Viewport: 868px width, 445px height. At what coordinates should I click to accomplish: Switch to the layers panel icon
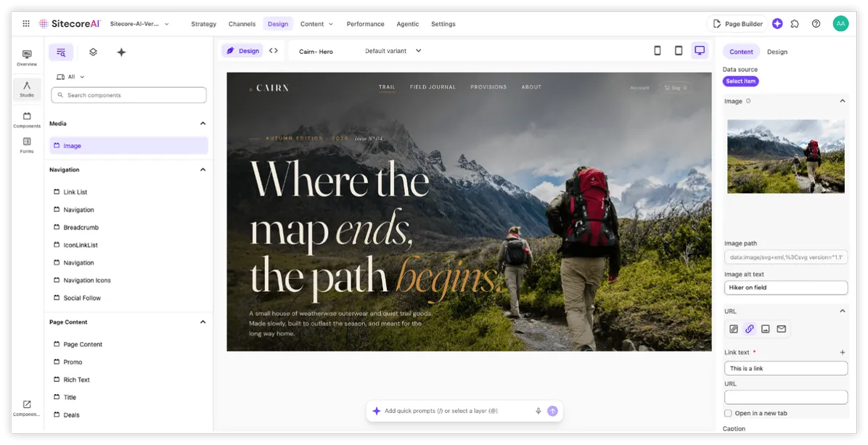(x=93, y=52)
